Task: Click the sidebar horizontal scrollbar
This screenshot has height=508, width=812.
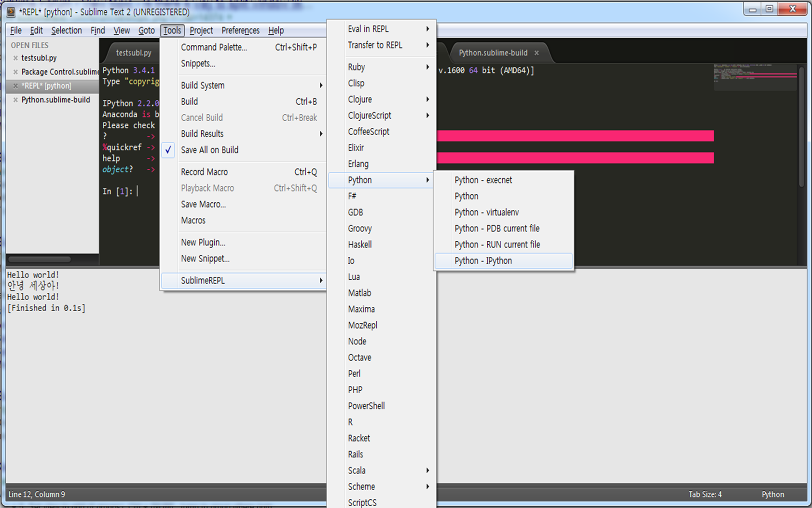Action: (x=40, y=260)
